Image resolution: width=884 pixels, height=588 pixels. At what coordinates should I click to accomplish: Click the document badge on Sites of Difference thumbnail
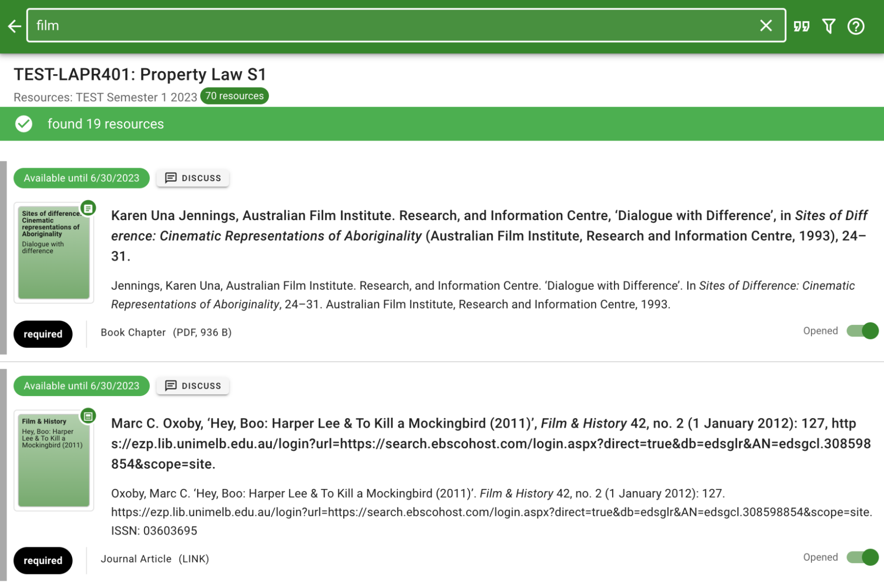pyautogui.click(x=88, y=208)
